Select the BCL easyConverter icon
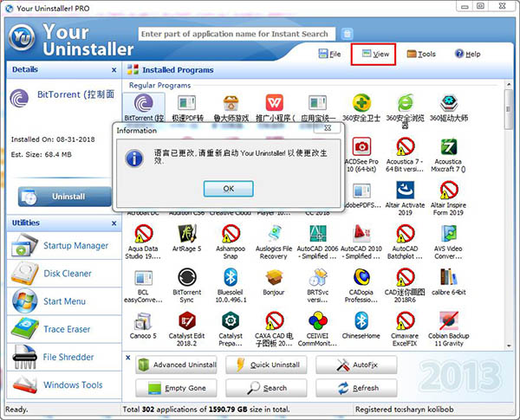The height and width of the screenshot is (420, 520). click(144, 277)
